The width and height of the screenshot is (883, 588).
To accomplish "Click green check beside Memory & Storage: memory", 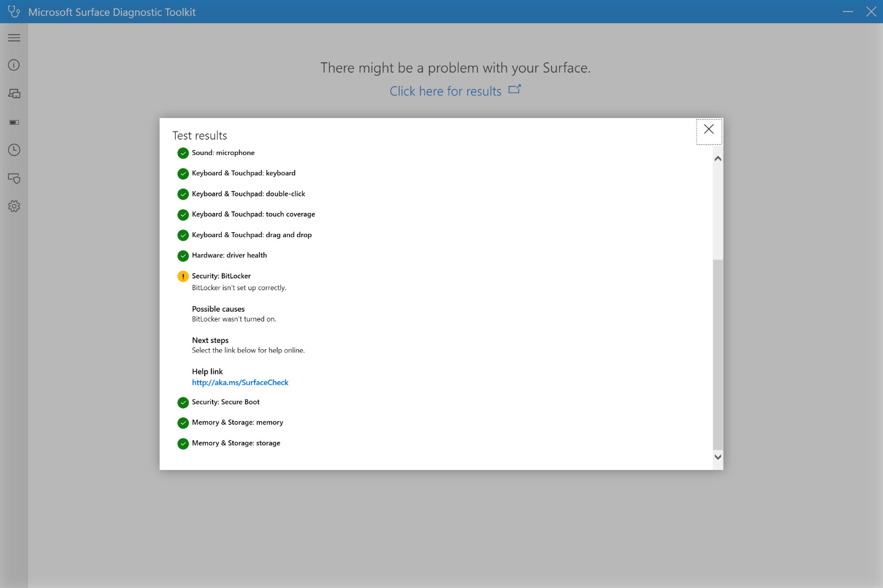I will (183, 423).
